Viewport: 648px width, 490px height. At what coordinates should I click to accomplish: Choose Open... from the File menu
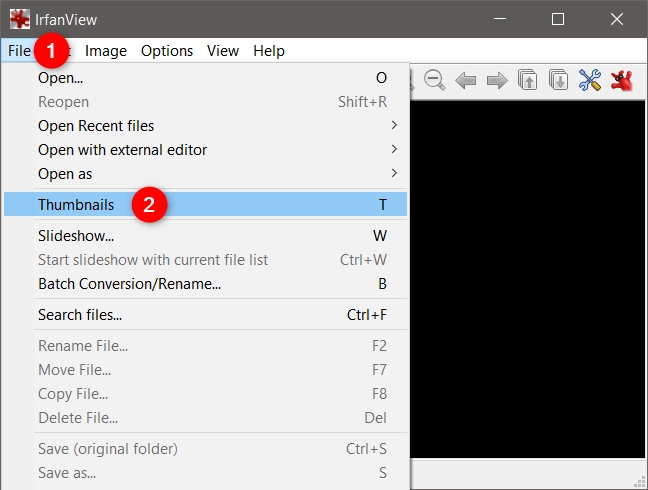pyautogui.click(x=205, y=78)
